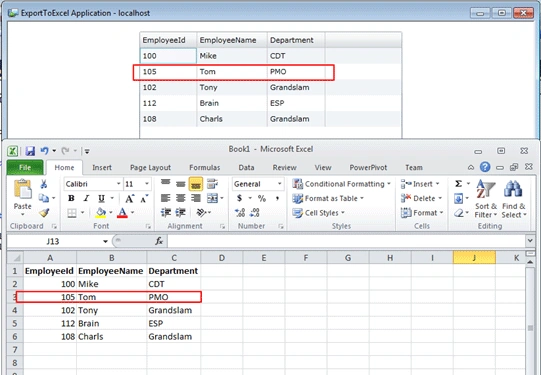Screen dimensions: 541x375
Task: Click the Copy icon in Clipboard group
Action: point(43,198)
